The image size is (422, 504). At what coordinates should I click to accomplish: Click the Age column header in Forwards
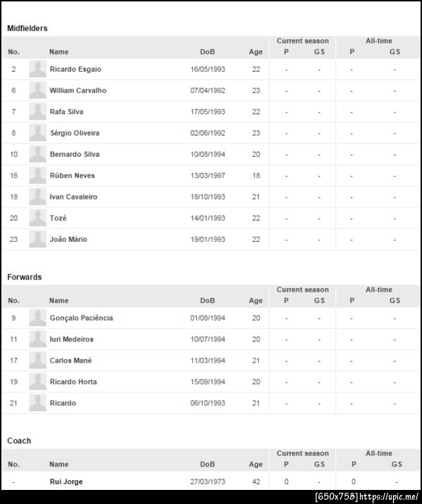(x=256, y=301)
